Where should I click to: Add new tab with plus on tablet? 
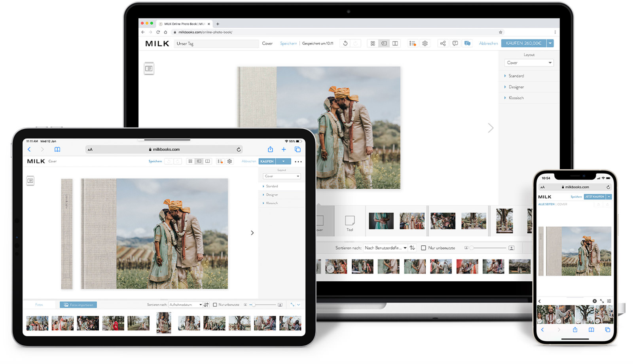click(284, 149)
